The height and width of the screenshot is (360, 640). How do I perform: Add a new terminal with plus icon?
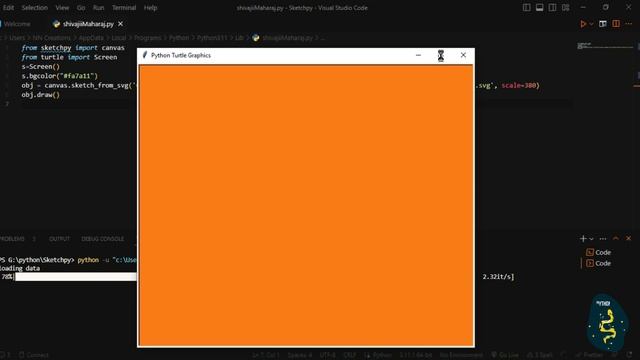pyautogui.click(x=583, y=239)
